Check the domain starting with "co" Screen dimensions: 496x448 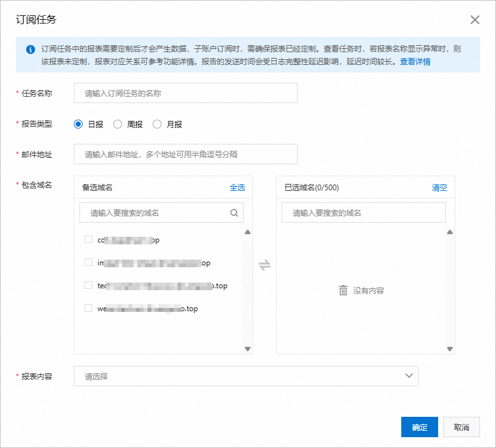88,239
